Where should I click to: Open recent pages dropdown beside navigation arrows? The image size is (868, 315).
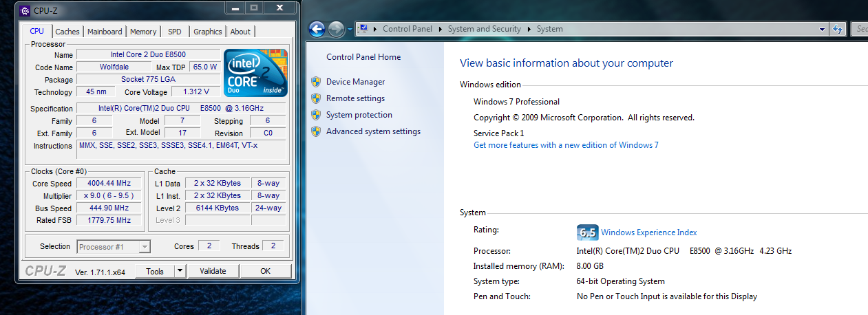pyautogui.click(x=350, y=29)
